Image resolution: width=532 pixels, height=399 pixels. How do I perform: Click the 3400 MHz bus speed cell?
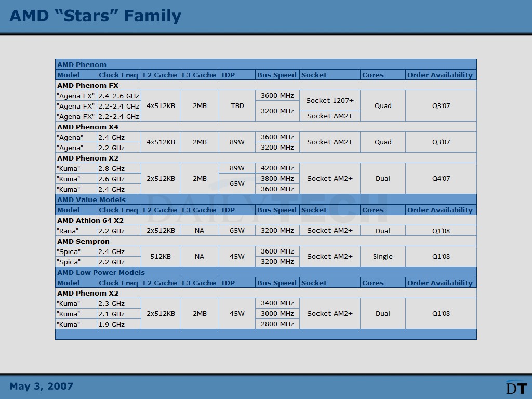coord(277,303)
